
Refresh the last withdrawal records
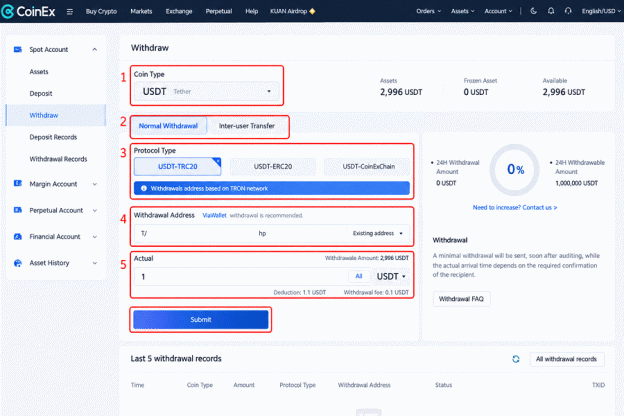(516, 359)
